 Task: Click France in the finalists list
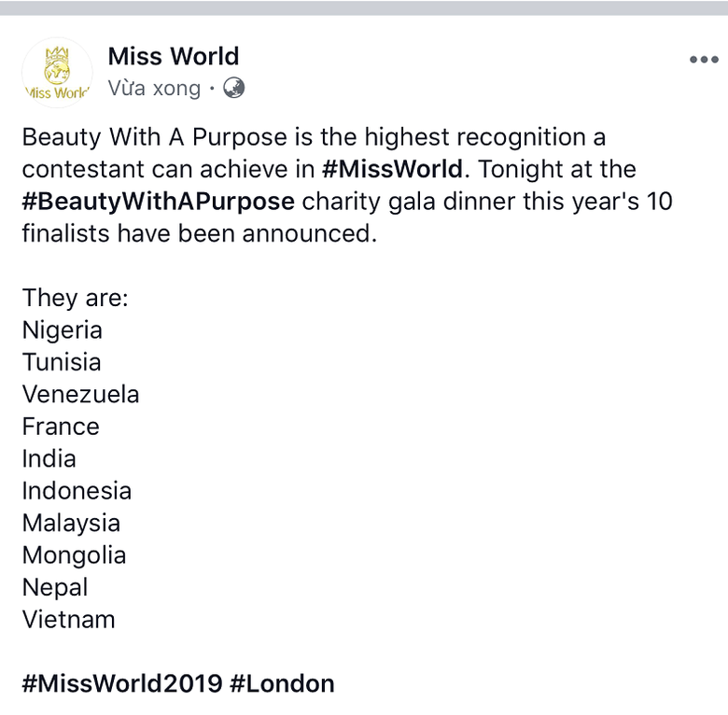pyautogui.click(x=61, y=427)
